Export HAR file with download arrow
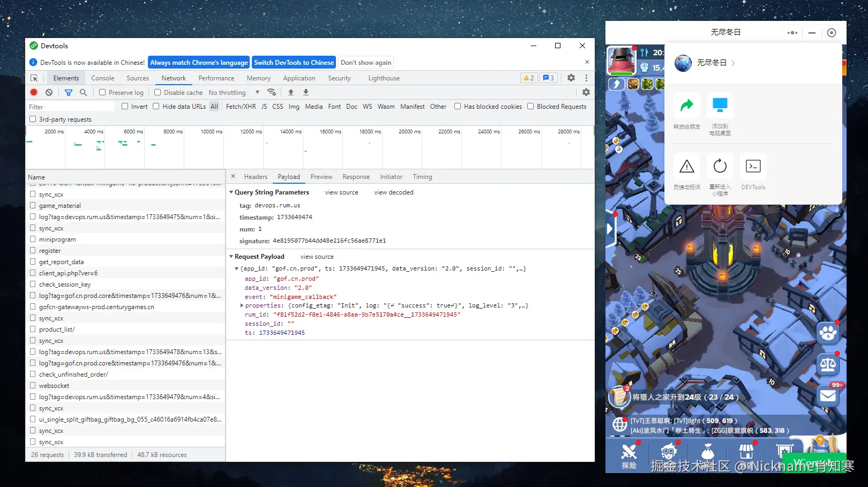 [306, 92]
